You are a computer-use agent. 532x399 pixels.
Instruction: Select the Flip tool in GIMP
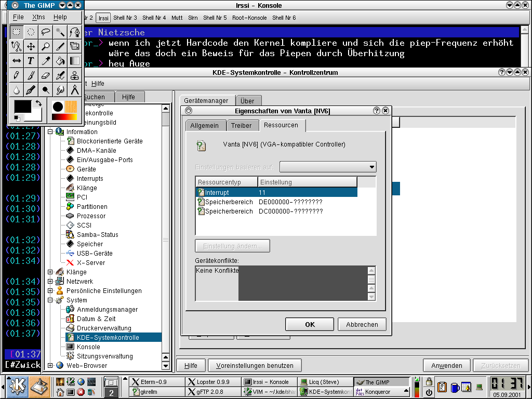point(16,61)
